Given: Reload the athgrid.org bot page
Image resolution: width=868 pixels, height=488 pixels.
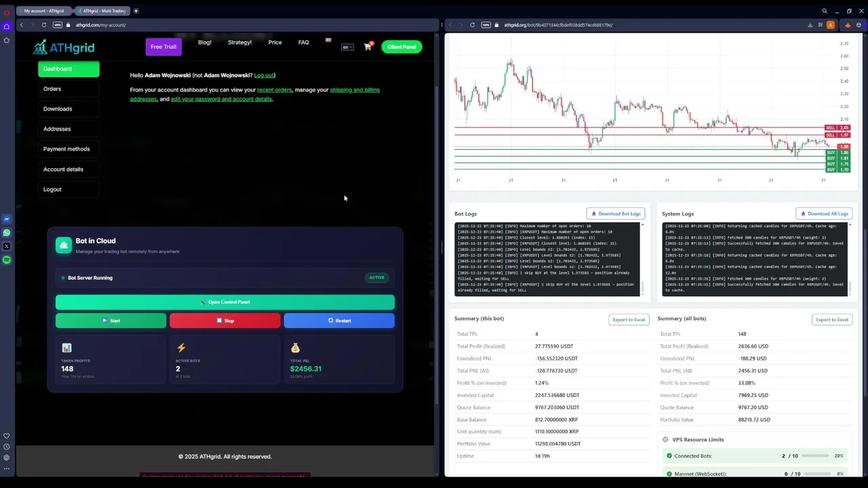Looking at the screenshot, I should point(473,25).
